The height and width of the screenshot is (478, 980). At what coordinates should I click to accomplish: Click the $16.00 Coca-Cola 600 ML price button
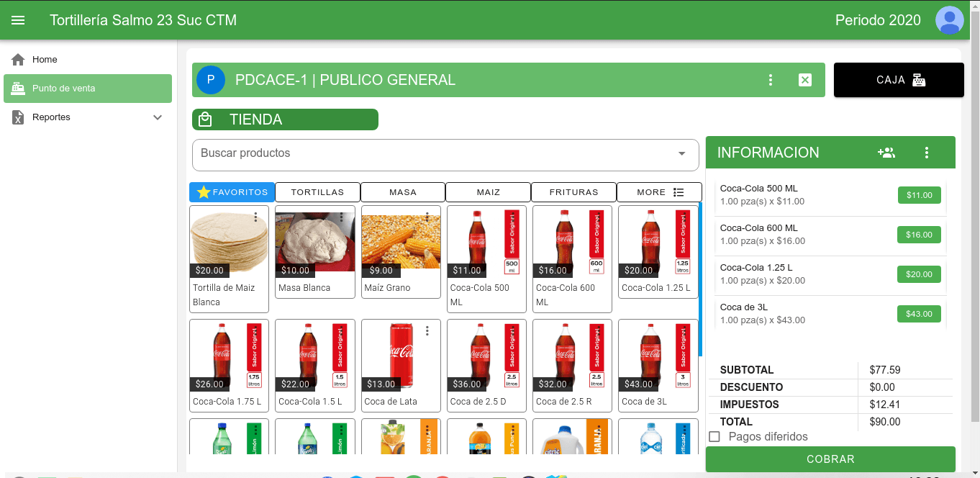(919, 235)
